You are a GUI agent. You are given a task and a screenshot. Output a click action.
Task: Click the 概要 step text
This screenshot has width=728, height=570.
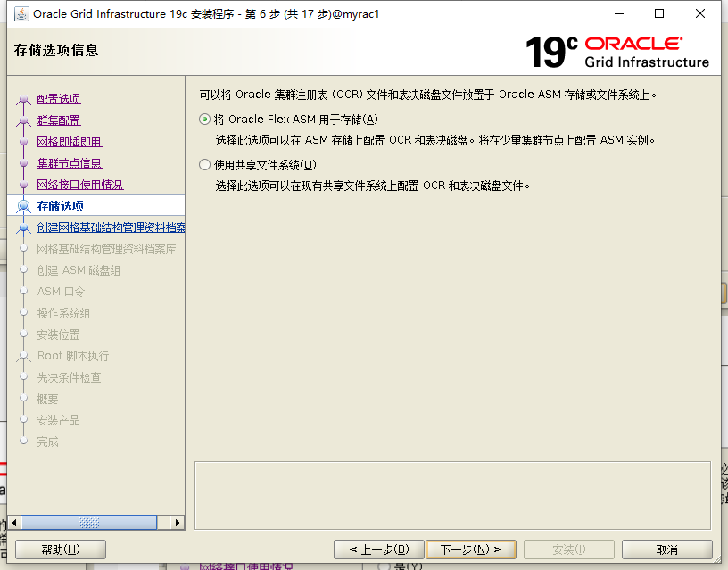click(x=48, y=398)
